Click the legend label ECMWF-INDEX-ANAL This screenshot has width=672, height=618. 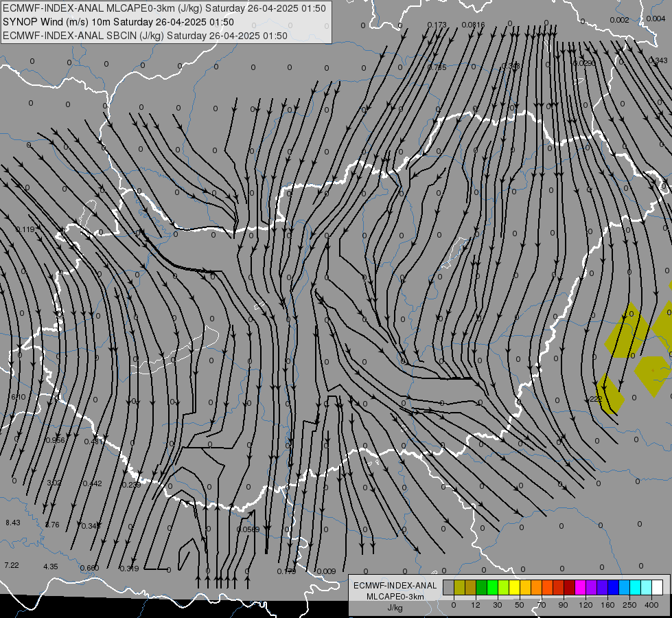pos(395,586)
